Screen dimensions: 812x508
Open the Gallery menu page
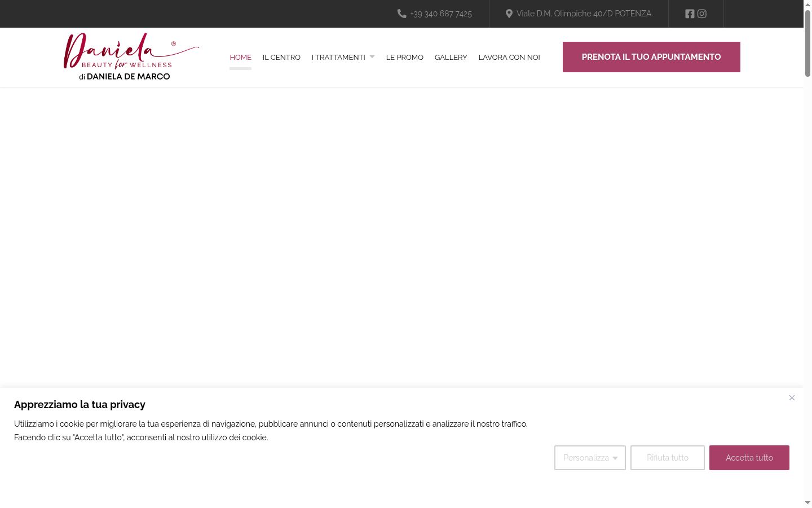(x=451, y=57)
